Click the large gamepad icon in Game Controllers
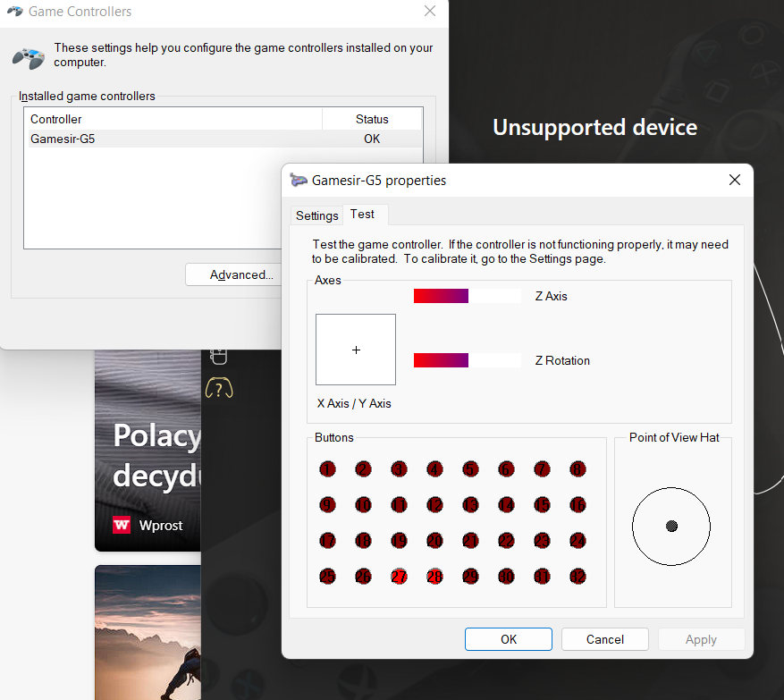The width and height of the screenshot is (784, 700). (x=29, y=57)
